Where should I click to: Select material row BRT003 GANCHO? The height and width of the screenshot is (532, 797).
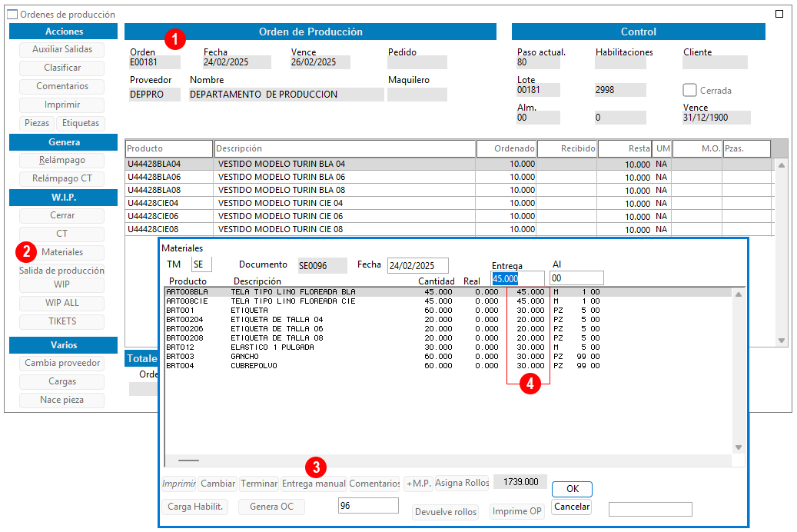tap(448, 356)
